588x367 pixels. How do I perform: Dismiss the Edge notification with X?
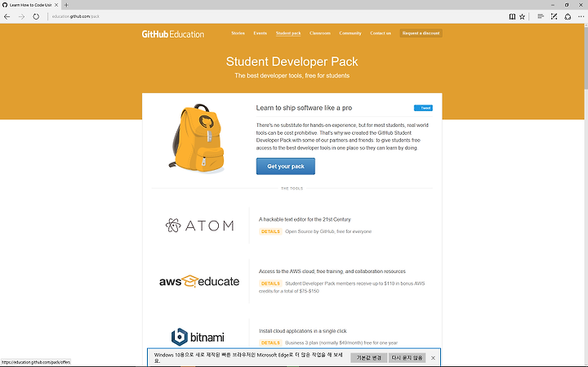tap(433, 358)
